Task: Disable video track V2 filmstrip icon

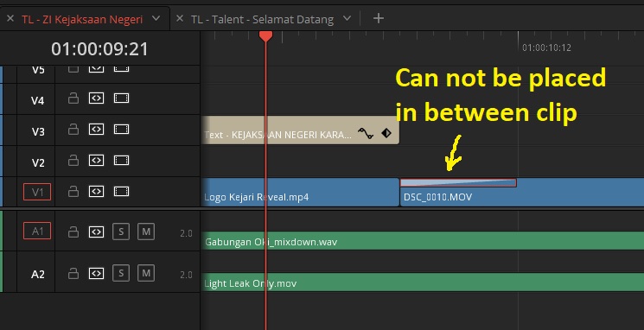Action: coord(121,160)
